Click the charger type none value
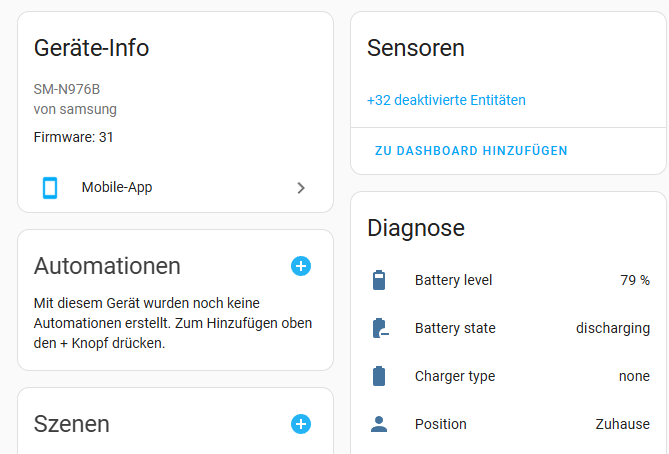Viewport: 669px width, 454px height. click(634, 376)
